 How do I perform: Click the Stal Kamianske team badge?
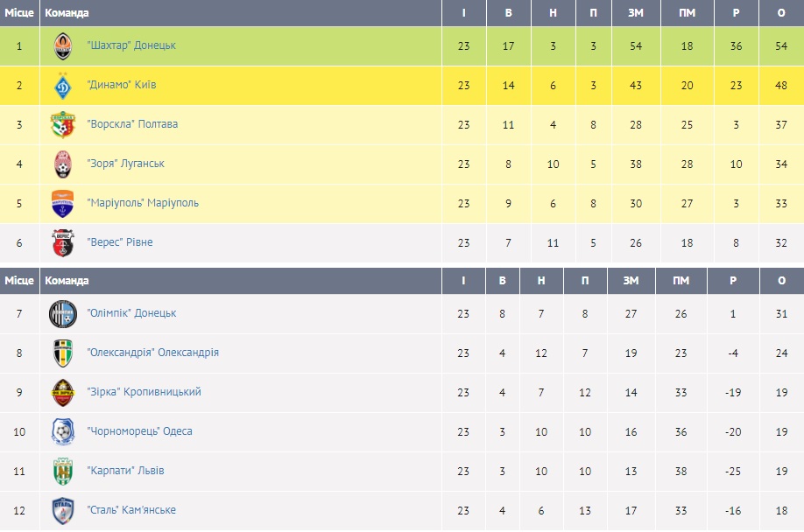pos(63,510)
